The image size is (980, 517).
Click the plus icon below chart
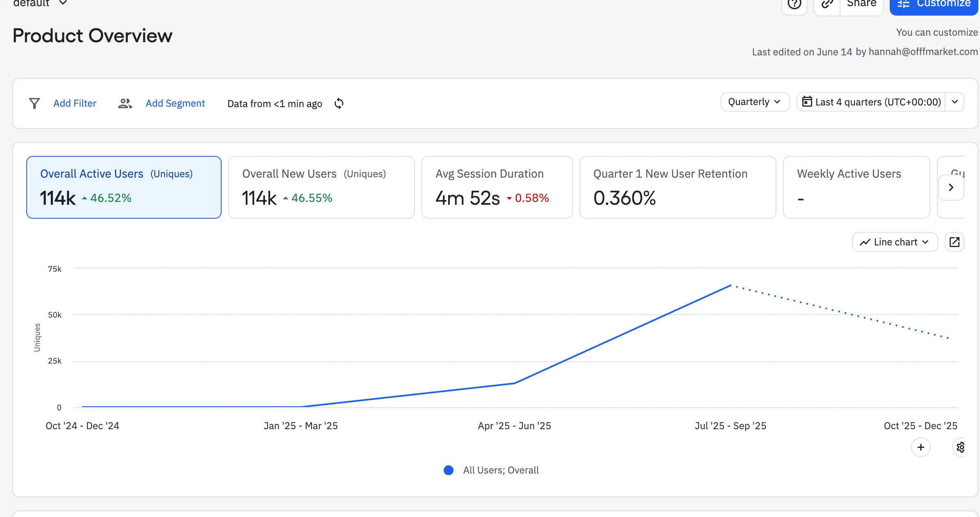pos(920,447)
